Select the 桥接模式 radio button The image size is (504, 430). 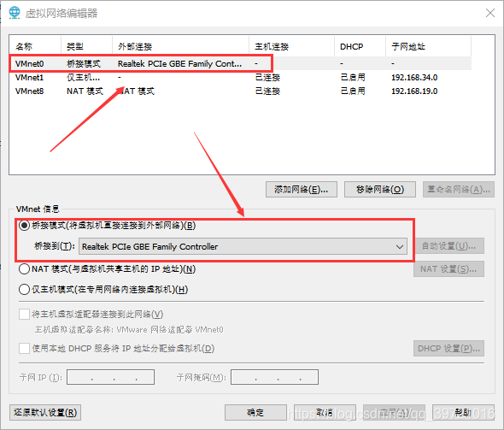(24, 226)
